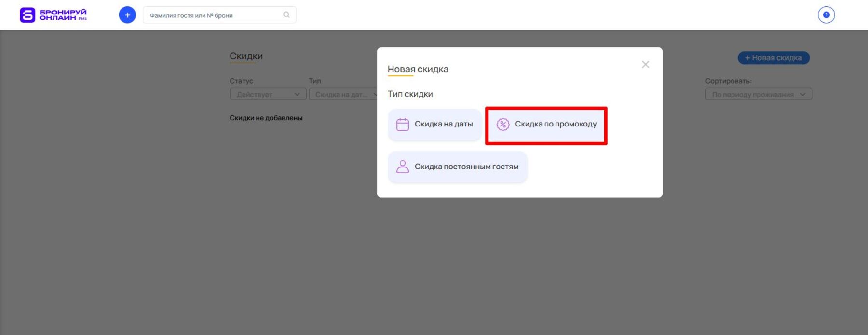Click percent badge icon for promo discount

(x=502, y=125)
